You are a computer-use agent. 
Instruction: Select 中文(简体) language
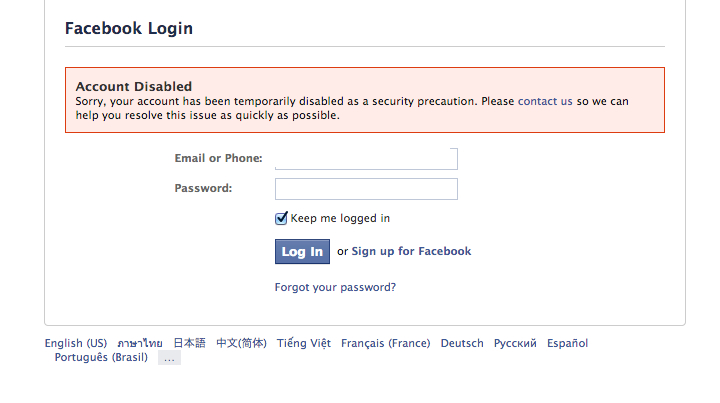[x=241, y=343]
